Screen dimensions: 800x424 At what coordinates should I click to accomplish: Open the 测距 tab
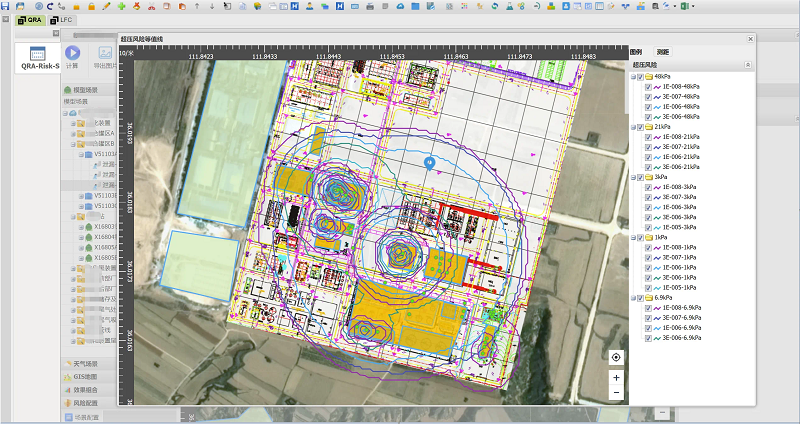pyautogui.click(x=663, y=51)
